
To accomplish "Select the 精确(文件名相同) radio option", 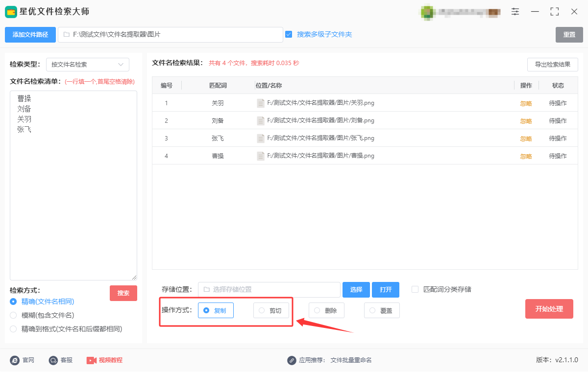I will (13, 302).
